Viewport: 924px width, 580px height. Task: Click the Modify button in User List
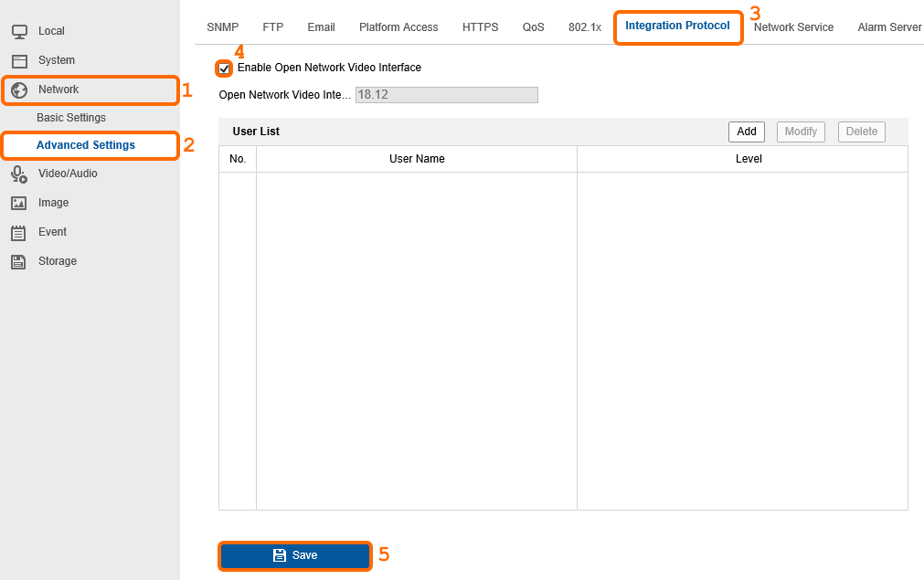[x=801, y=132]
